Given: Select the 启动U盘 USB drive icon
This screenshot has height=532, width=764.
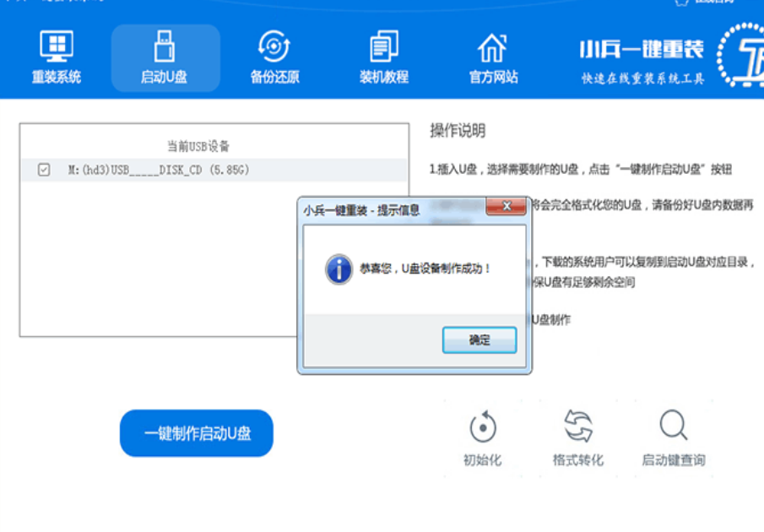Looking at the screenshot, I should coord(165,46).
